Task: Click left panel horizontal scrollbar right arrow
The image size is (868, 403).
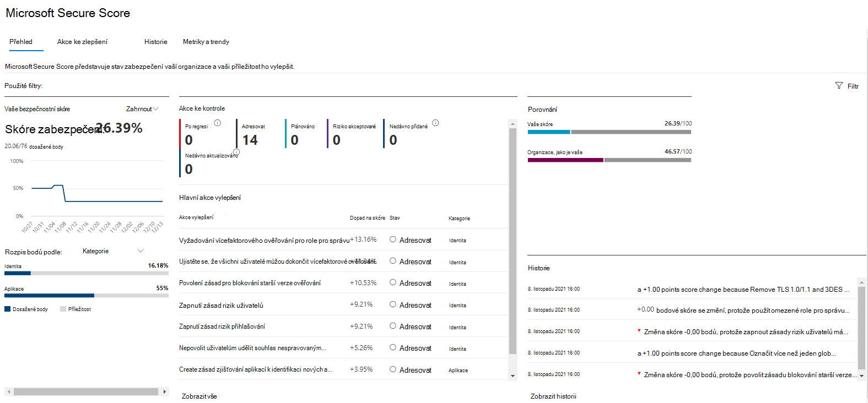Action: pyautogui.click(x=164, y=391)
